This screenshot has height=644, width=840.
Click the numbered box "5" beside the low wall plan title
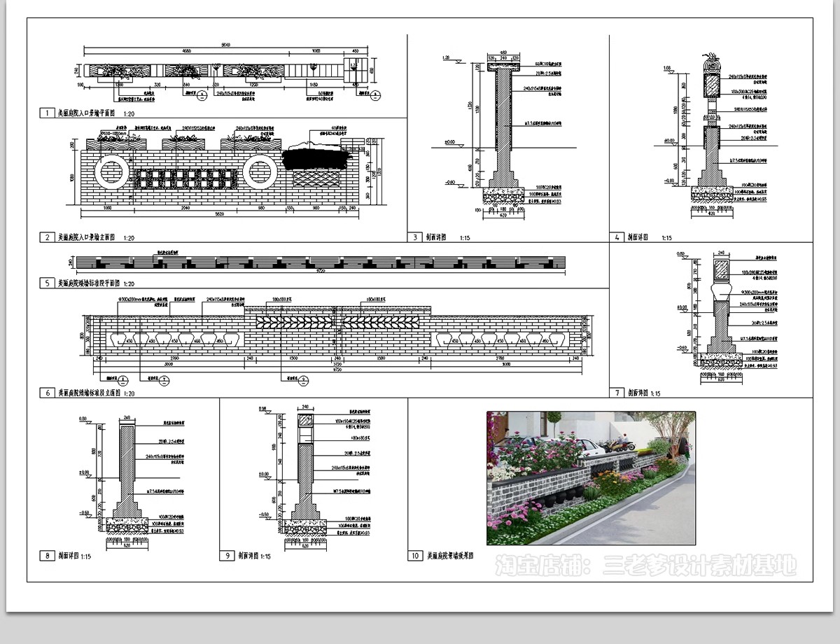(46, 283)
